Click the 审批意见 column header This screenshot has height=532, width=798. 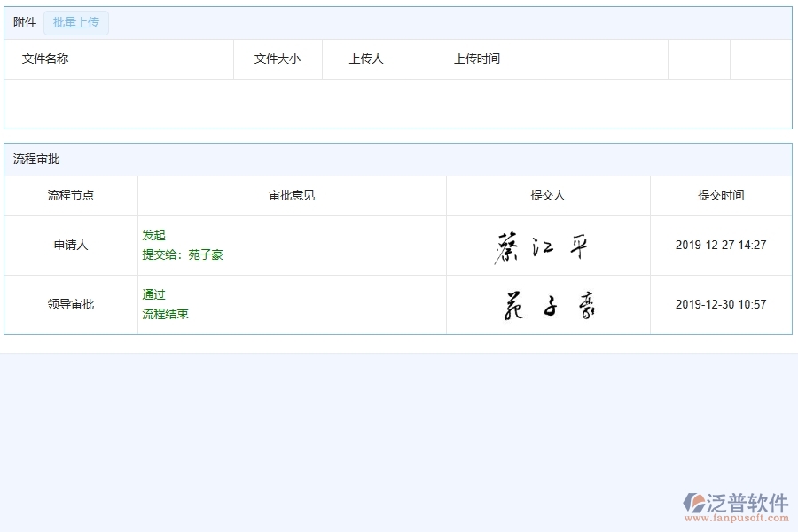291,196
